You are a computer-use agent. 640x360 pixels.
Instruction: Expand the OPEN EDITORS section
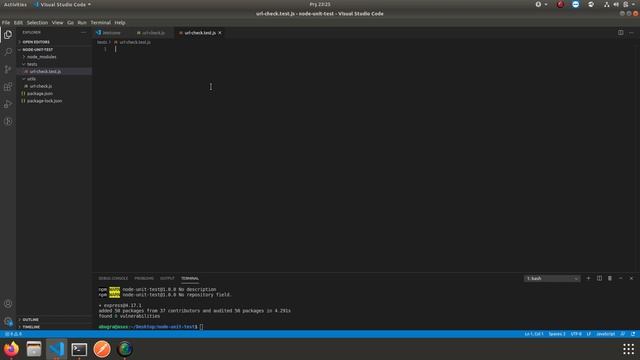[36, 42]
